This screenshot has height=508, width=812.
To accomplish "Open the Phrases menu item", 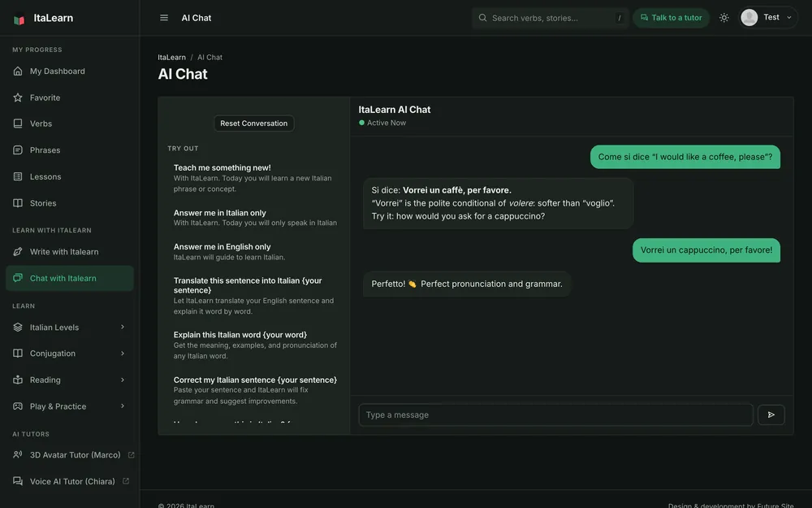I will (x=69, y=150).
